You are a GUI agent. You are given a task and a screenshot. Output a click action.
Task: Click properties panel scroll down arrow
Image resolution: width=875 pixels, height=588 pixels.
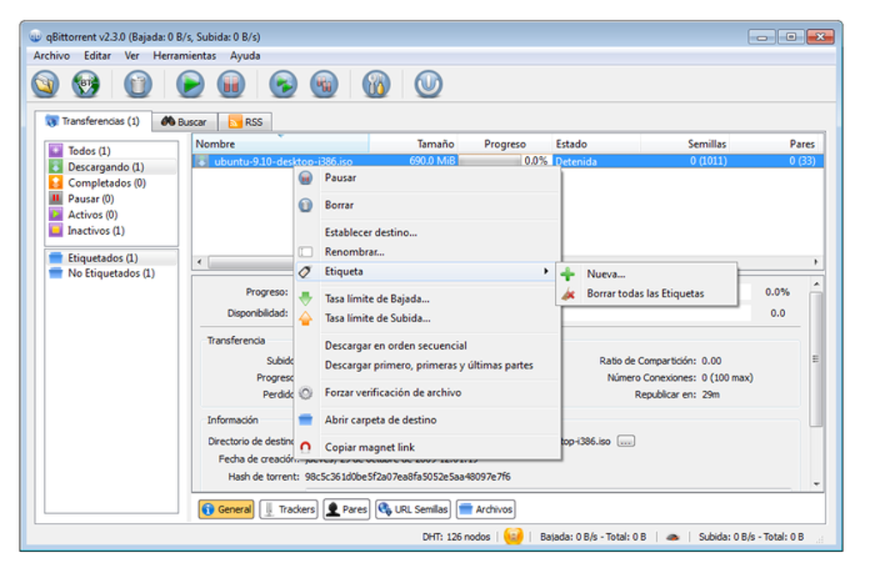(x=817, y=484)
